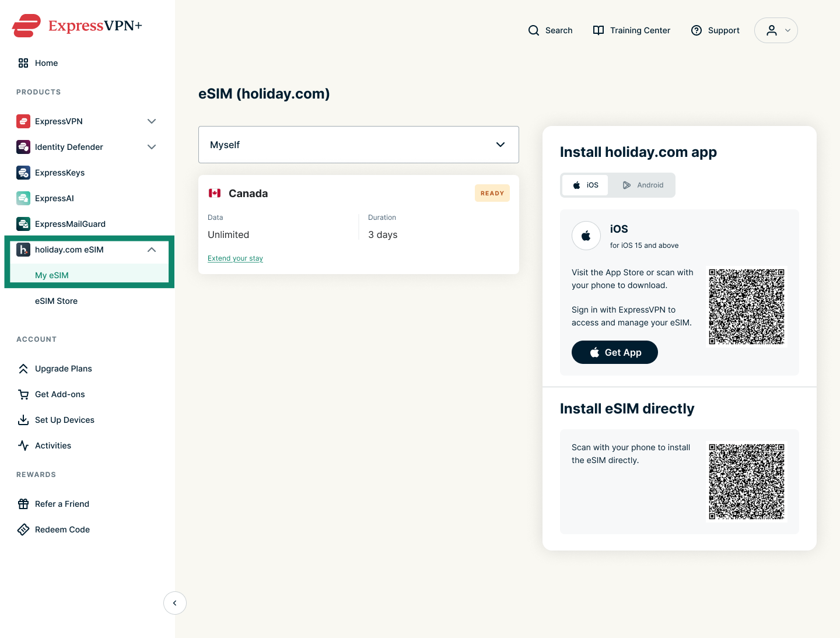This screenshot has width=840, height=638.
Task: Open the eSIM Store page
Action: coord(56,301)
